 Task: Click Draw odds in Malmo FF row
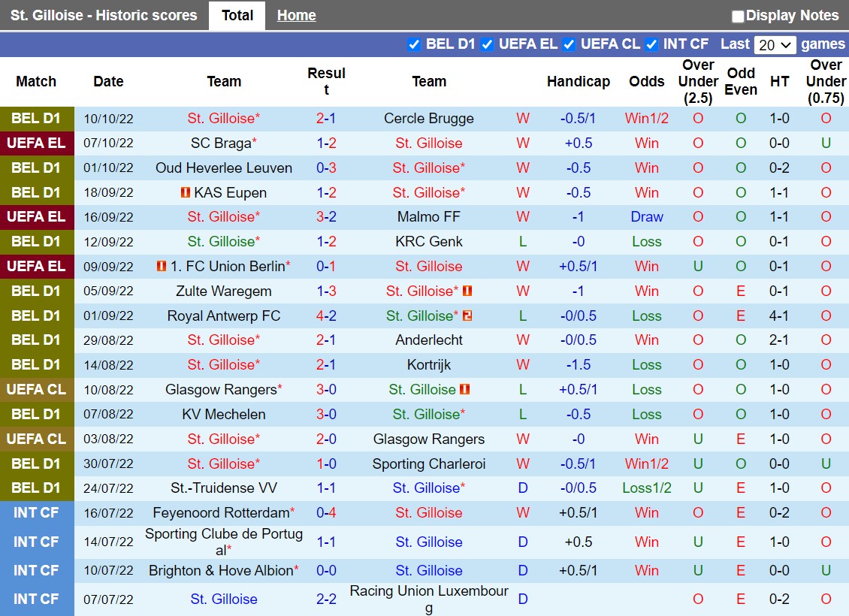click(x=646, y=217)
